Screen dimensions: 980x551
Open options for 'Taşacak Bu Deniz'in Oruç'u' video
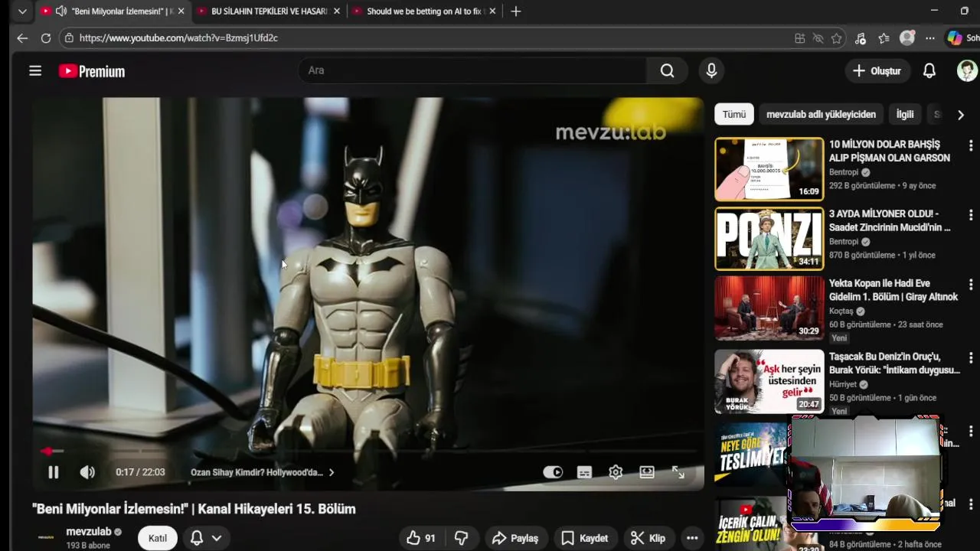(971, 357)
